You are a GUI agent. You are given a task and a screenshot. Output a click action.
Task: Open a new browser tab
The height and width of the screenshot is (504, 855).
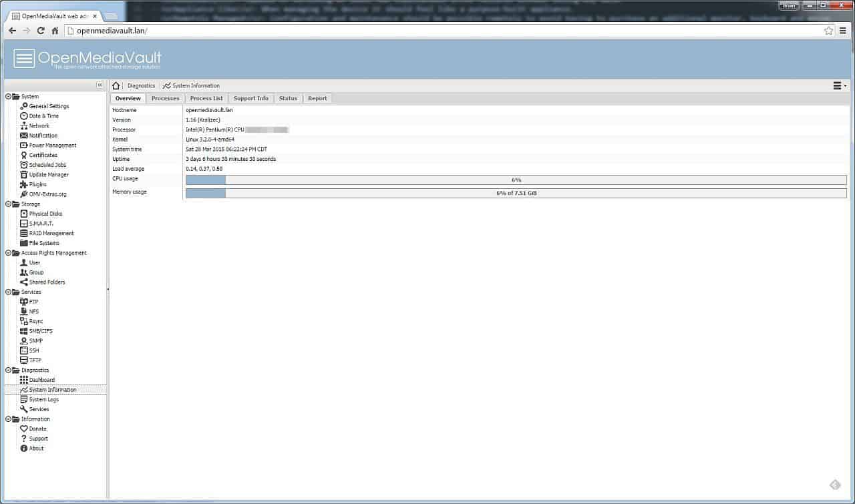(x=112, y=15)
